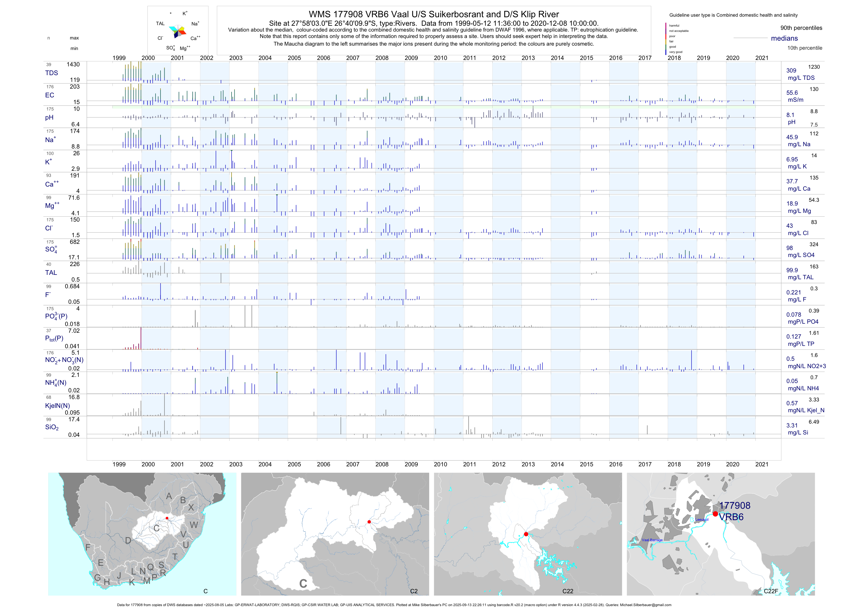Click the 2010 year marker on top axis
The height and width of the screenshot is (614, 868).
440,58
